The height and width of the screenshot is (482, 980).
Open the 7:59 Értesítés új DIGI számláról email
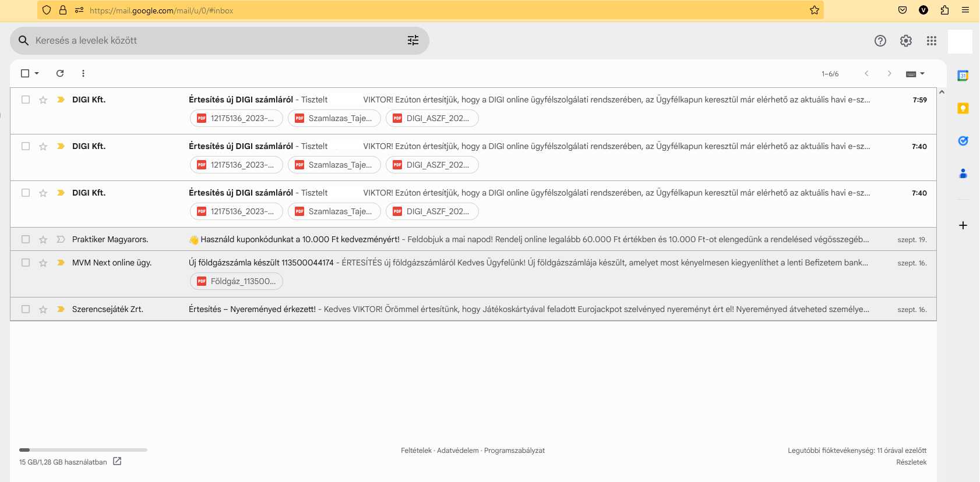pyautogui.click(x=241, y=100)
